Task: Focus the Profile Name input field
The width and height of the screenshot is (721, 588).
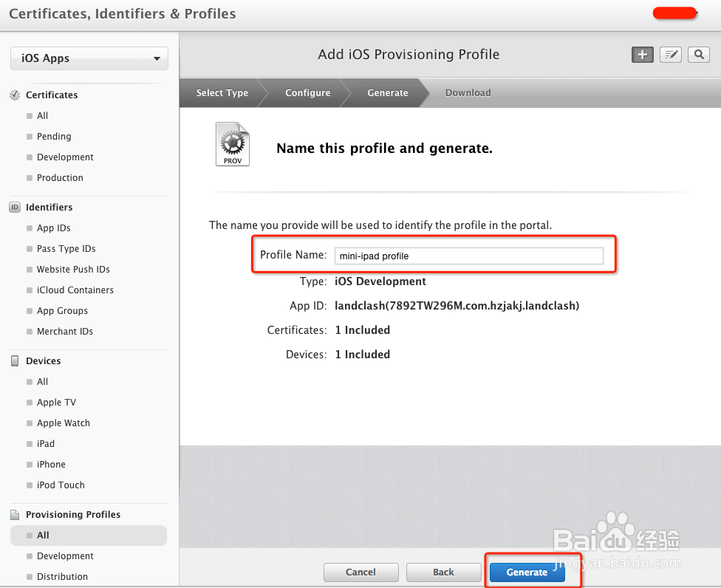Action: point(469,256)
